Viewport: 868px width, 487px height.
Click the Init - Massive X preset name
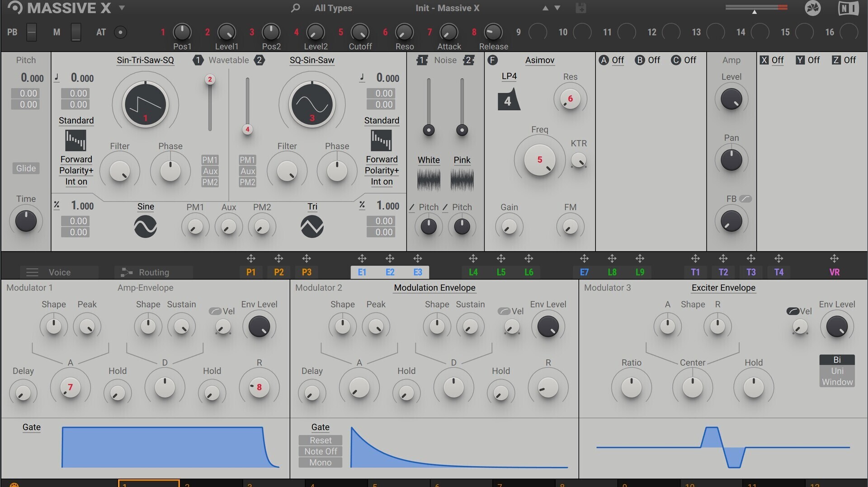coord(448,8)
